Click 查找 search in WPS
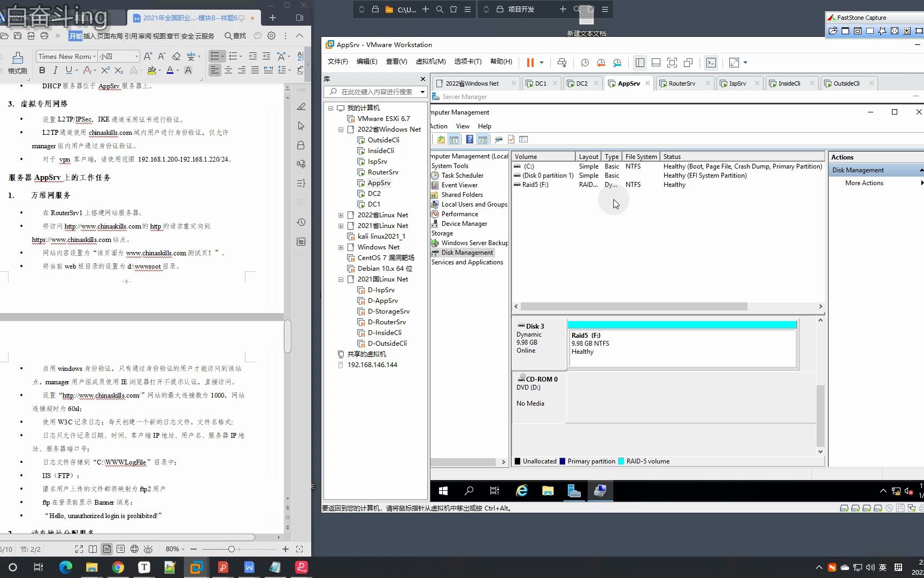The image size is (924, 578). 235,36
